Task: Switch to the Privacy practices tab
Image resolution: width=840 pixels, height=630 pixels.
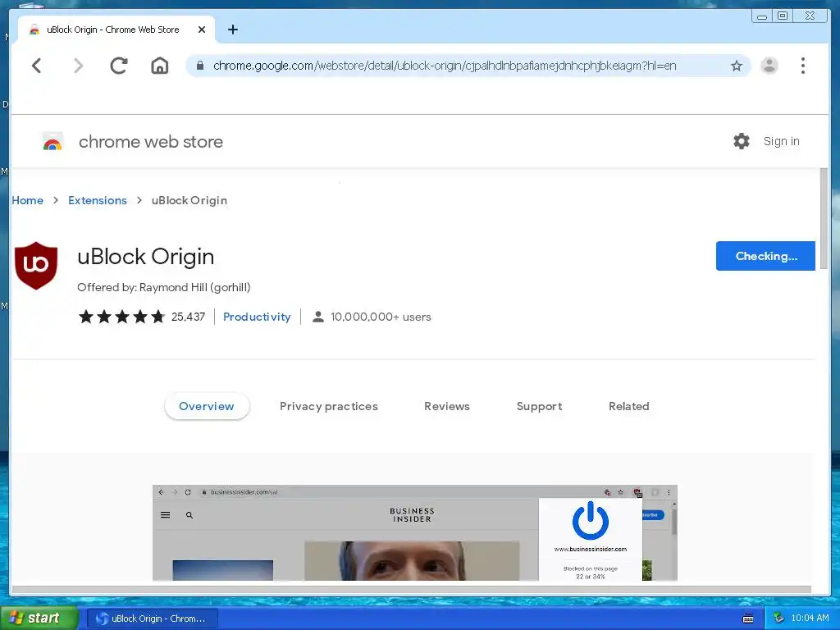Action: (x=328, y=406)
